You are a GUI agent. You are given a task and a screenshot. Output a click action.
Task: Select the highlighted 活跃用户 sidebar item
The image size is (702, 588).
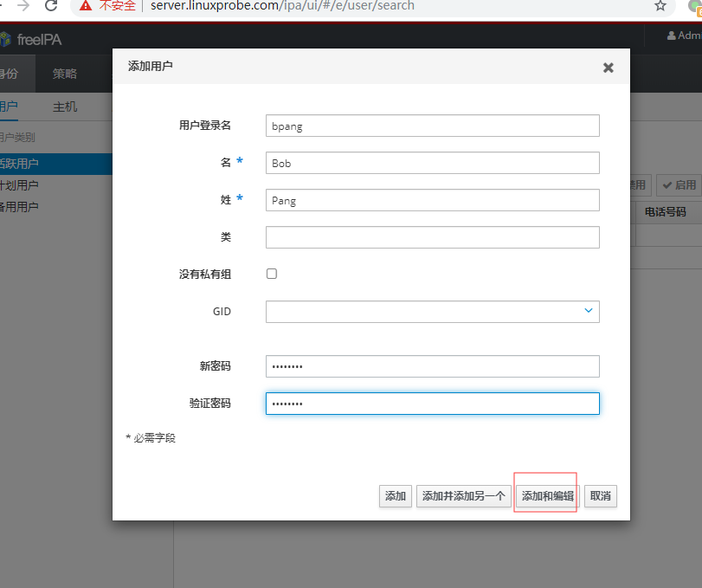[x=56, y=164]
